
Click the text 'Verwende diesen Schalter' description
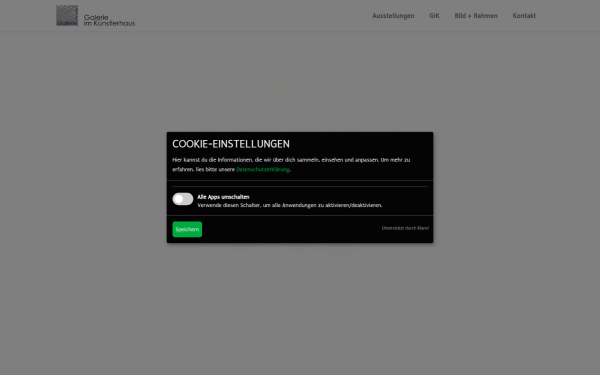[290, 205]
